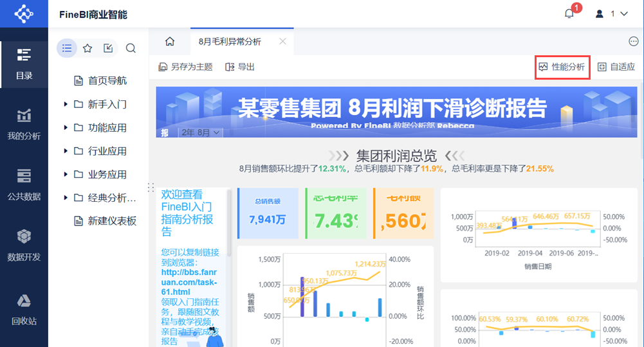Click the share/edit square icon
Screen dimensions: 644x347
tap(108, 48)
